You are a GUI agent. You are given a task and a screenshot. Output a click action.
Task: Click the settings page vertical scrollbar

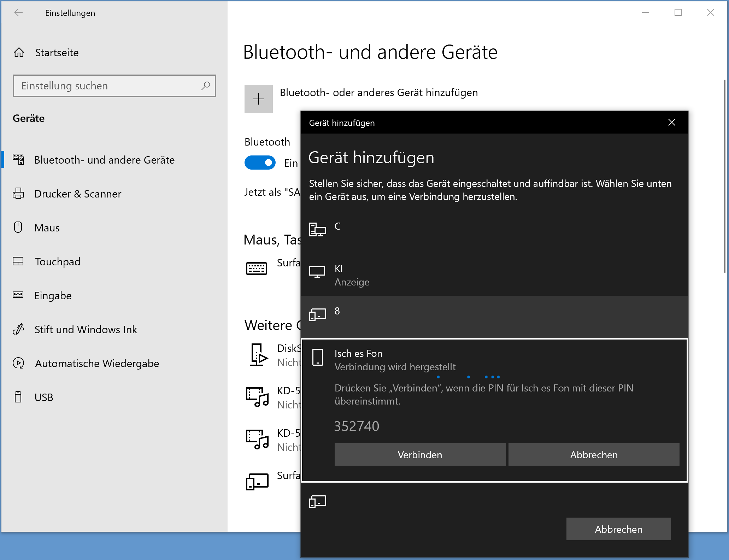pyautogui.click(x=724, y=177)
